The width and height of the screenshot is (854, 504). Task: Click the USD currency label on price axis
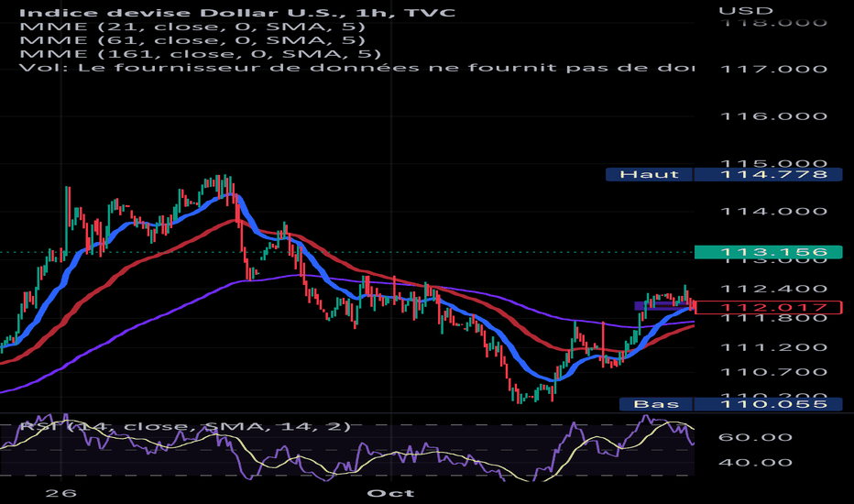pyautogui.click(x=746, y=11)
